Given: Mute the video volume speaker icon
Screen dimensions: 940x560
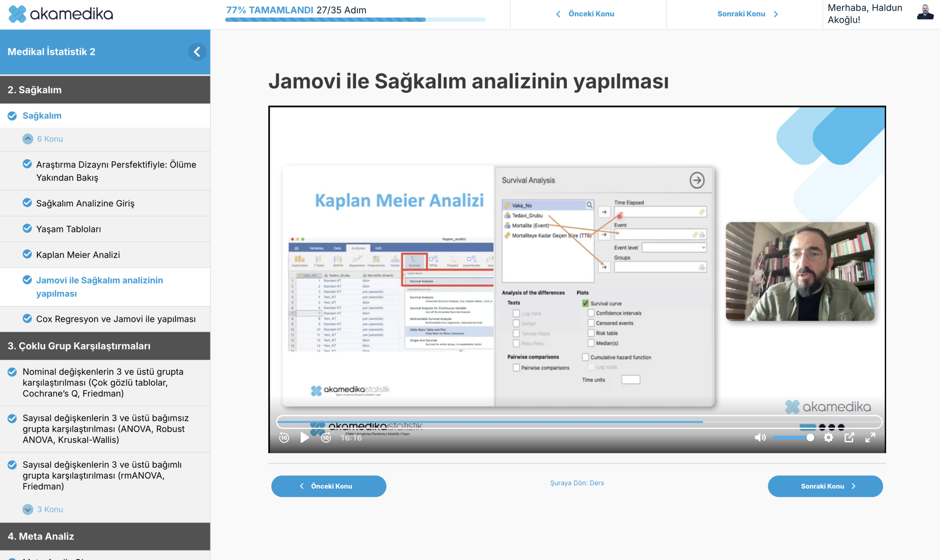Looking at the screenshot, I should (x=760, y=437).
